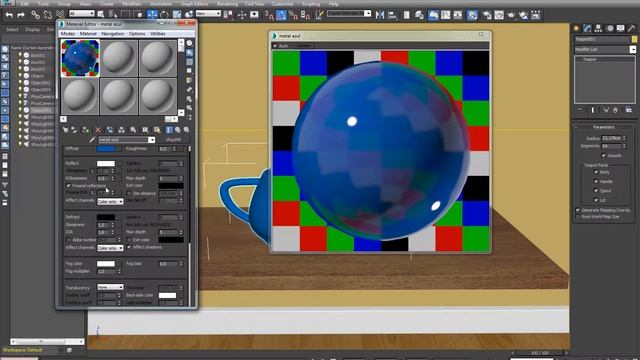640x360 pixels.
Task: Toggle Fresnel reflections checkbox
Action: [69, 186]
